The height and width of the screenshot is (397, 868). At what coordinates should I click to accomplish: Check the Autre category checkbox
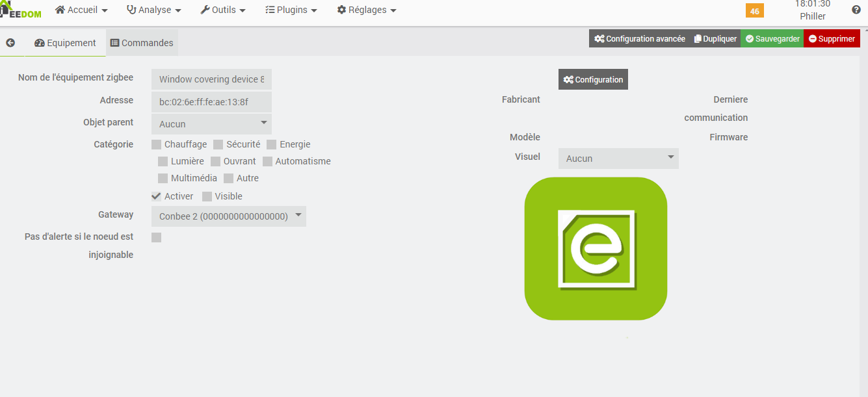pos(229,178)
